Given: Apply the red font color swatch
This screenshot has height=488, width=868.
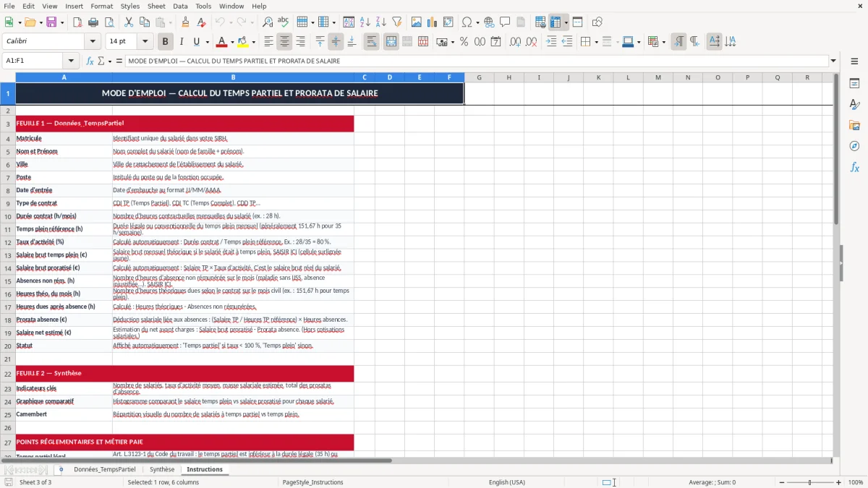Looking at the screenshot, I should pyautogui.click(x=221, y=41).
